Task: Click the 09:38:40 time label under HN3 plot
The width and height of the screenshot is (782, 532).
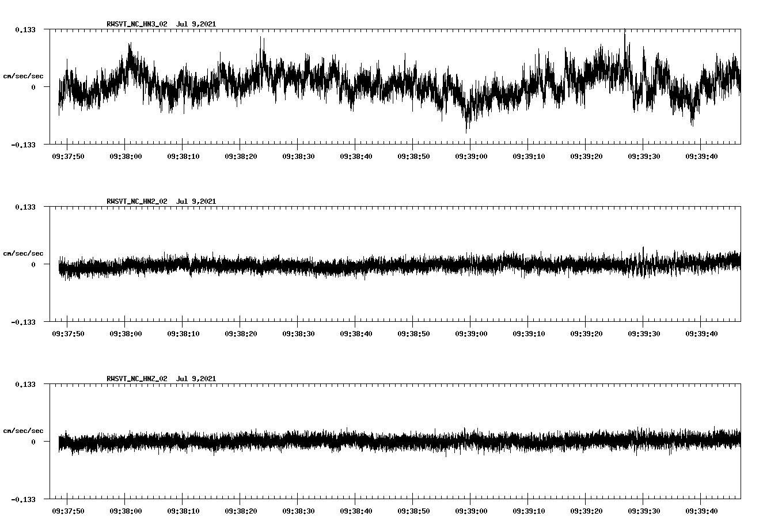Action: coord(356,157)
